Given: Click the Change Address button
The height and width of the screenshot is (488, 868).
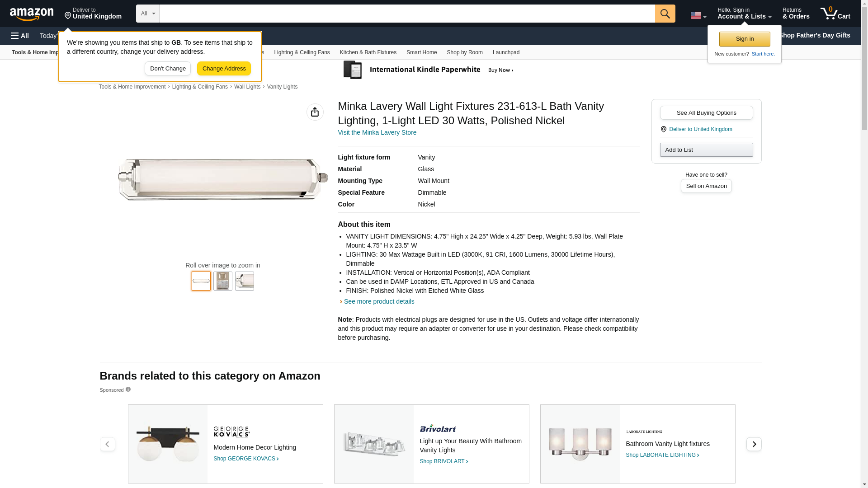Looking at the screenshot, I should 224,69.
